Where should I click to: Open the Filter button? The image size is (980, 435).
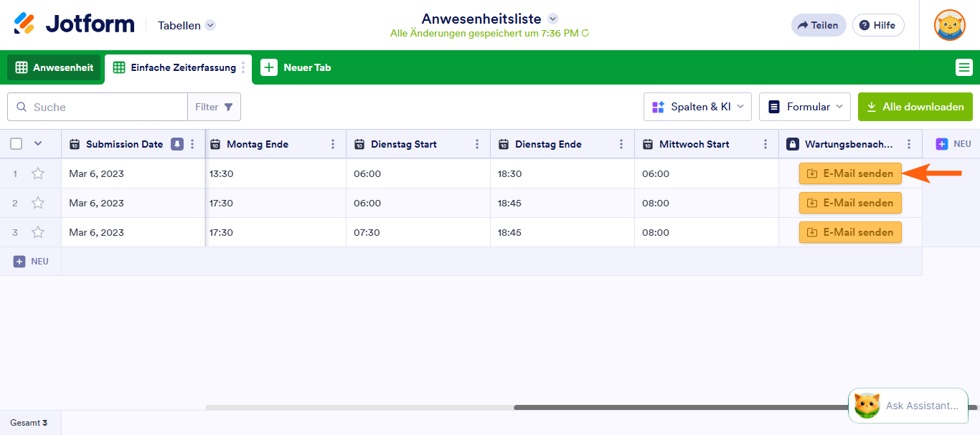click(214, 107)
